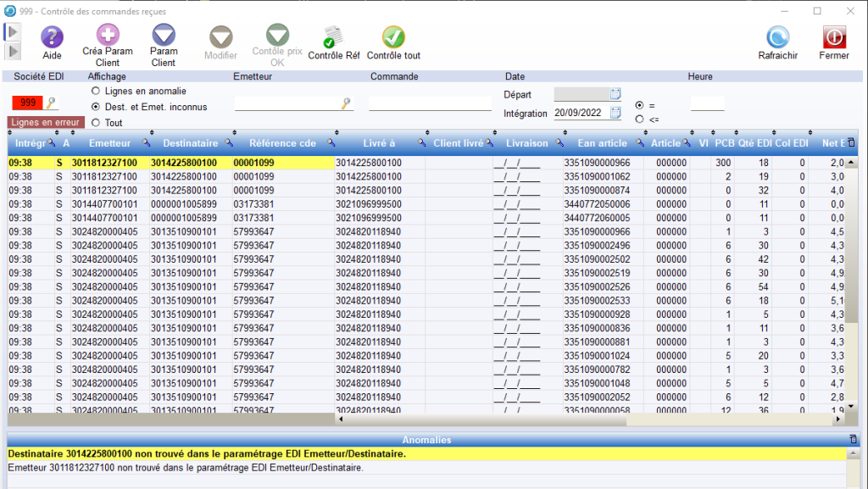Click the Commande input field
The height and width of the screenshot is (489, 868).
pos(430,103)
